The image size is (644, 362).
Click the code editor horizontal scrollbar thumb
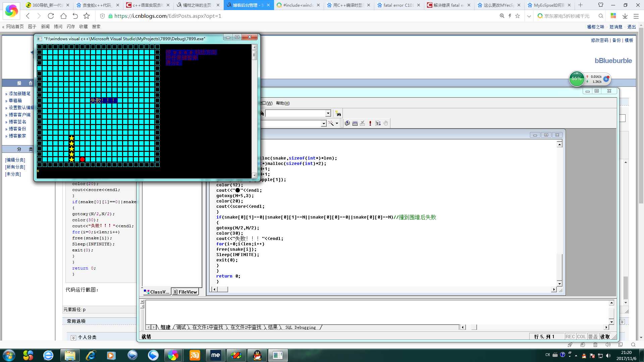(222, 289)
